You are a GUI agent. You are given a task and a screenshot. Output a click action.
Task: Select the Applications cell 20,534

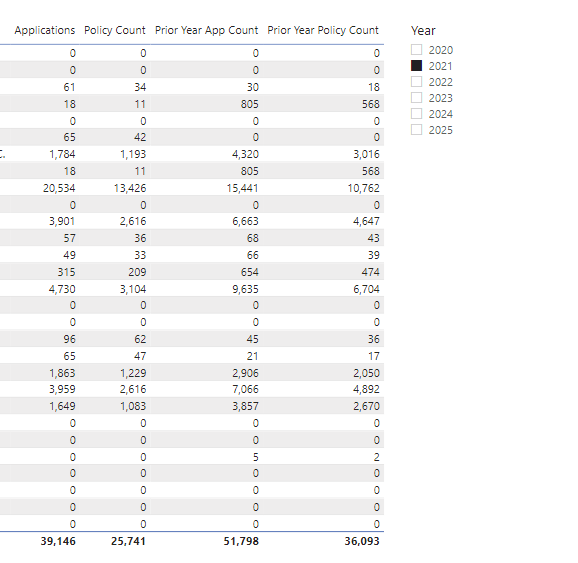click(x=59, y=188)
